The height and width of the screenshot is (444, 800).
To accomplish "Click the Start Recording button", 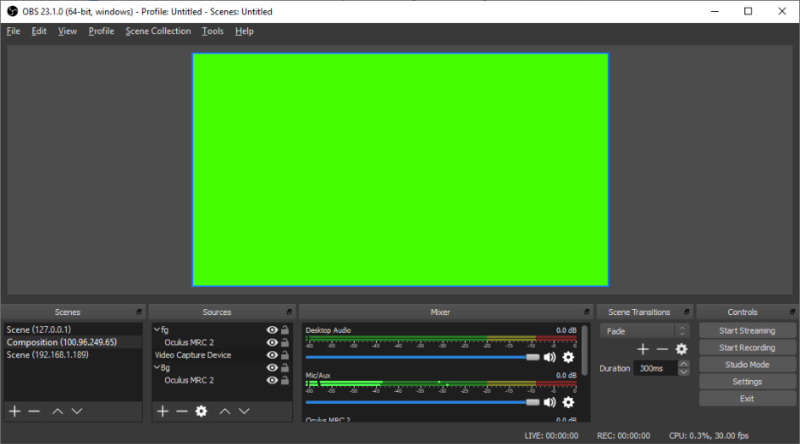I will 747,348.
